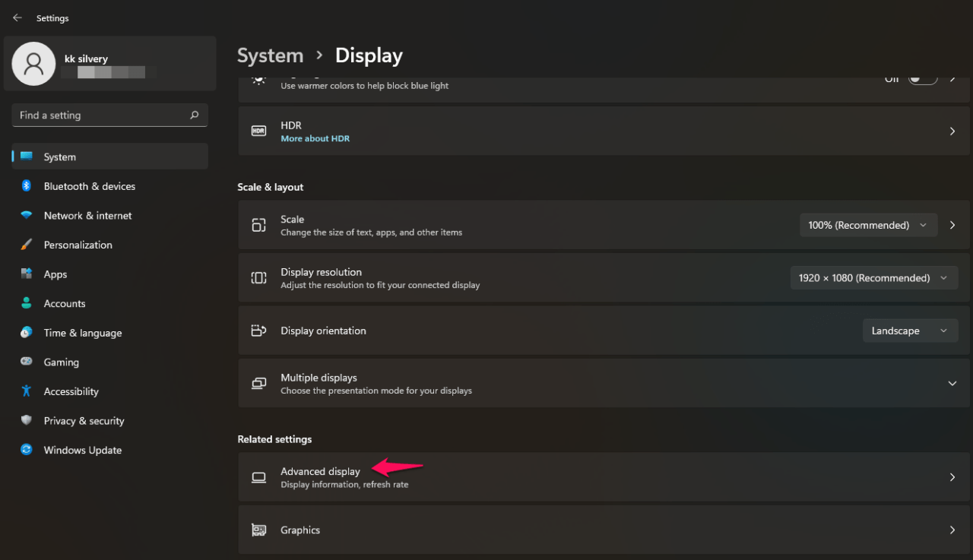Click the Bluetooth icon in sidebar
This screenshot has height=560, width=973.
point(27,186)
